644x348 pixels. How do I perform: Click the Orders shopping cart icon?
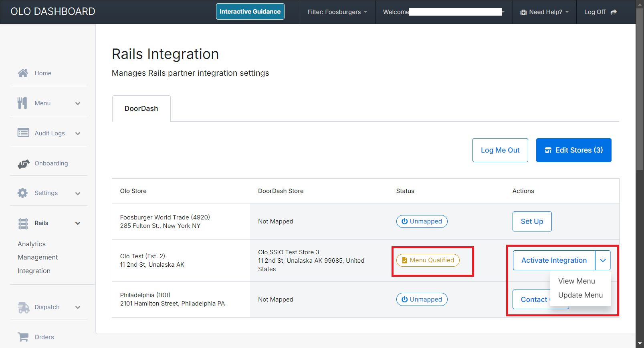pyautogui.click(x=23, y=337)
